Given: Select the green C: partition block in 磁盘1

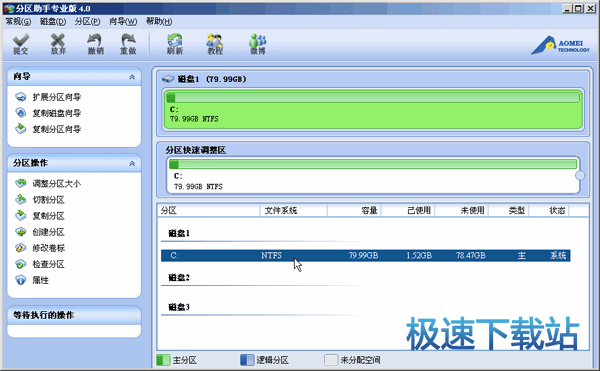Looking at the screenshot, I should tap(373, 109).
